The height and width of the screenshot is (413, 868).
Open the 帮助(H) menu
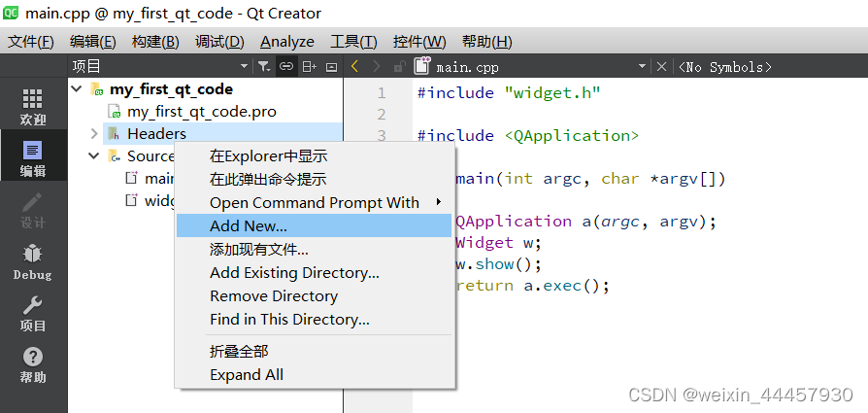pyautogui.click(x=487, y=42)
